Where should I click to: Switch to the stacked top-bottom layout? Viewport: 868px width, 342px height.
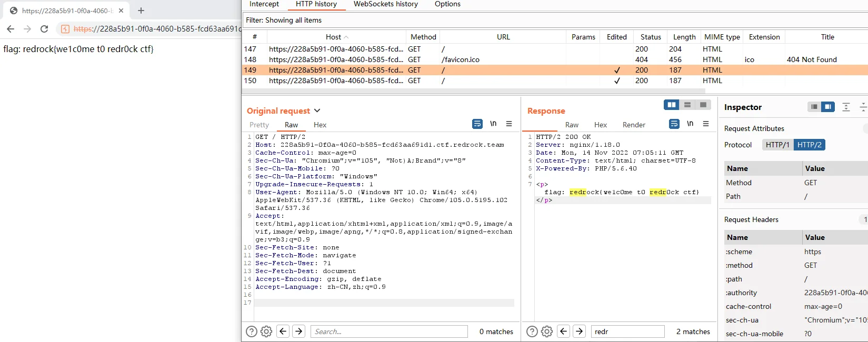687,105
